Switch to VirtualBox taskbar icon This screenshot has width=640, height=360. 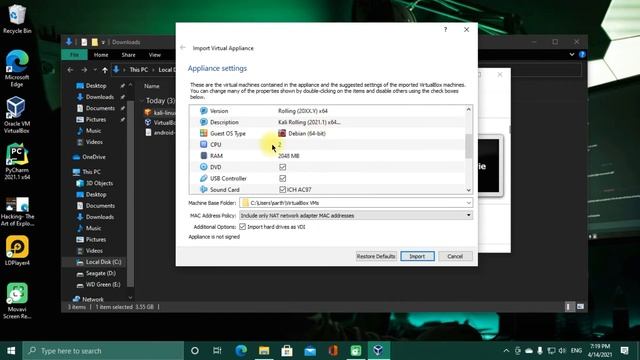point(378,351)
